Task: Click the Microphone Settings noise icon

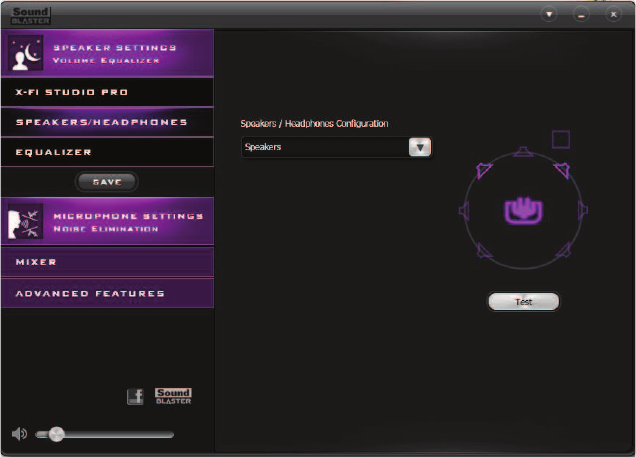Action: pyautogui.click(x=25, y=221)
